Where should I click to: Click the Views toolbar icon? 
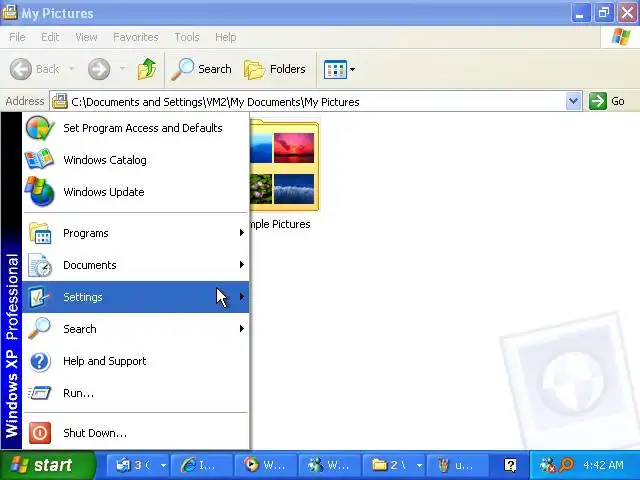coord(335,69)
